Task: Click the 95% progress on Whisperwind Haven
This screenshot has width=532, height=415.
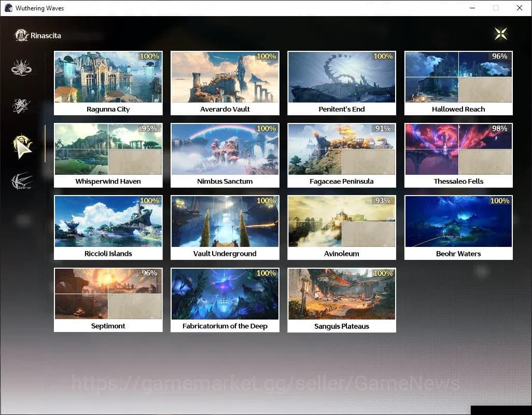Action: click(149, 129)
